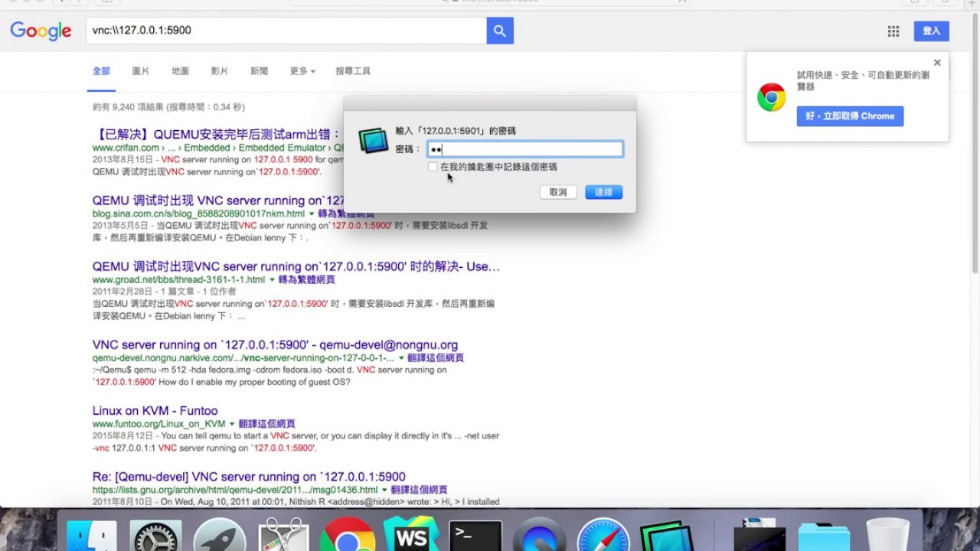Viewport: 980px width, 551px height.
Task: Select the 影片 videos tab
Action: (220, 71)
